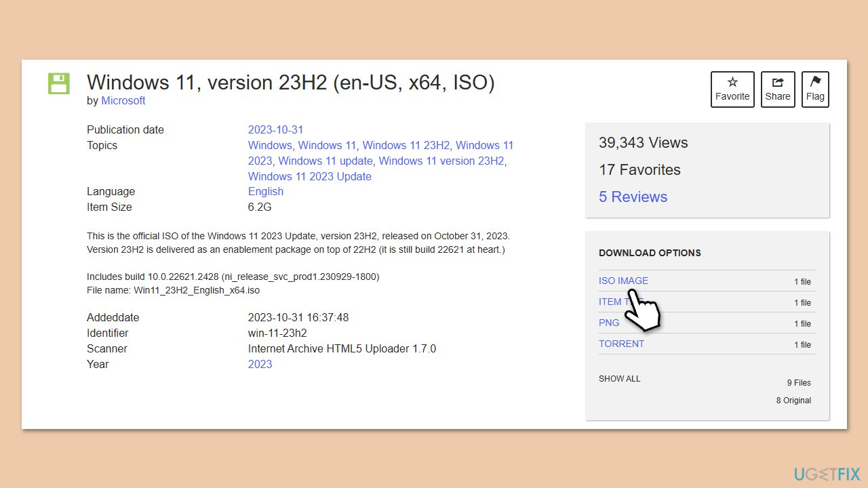This screenshot has height=488, width=868.
Task: Click the "Includes build 10.0.22621.2428" line
Action: click(x=233, y=277)
